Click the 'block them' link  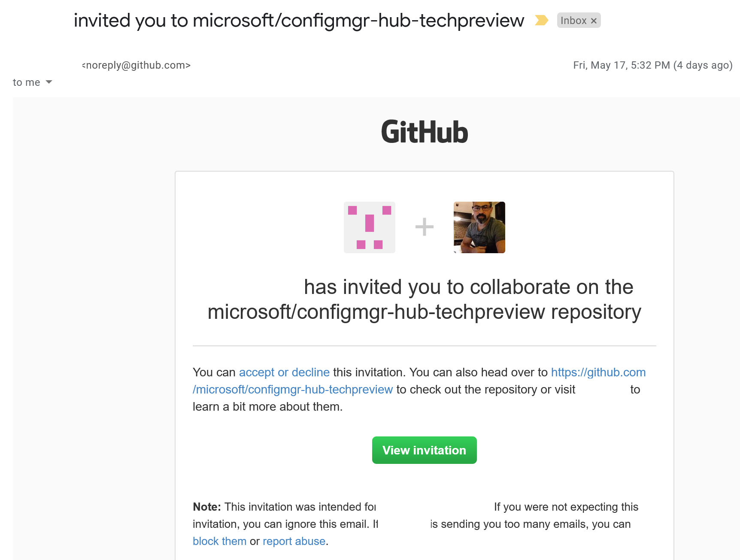click(x=219, y=541)
